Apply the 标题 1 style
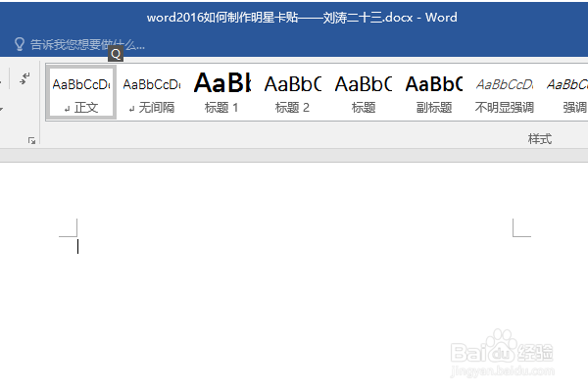 [222, 92]
